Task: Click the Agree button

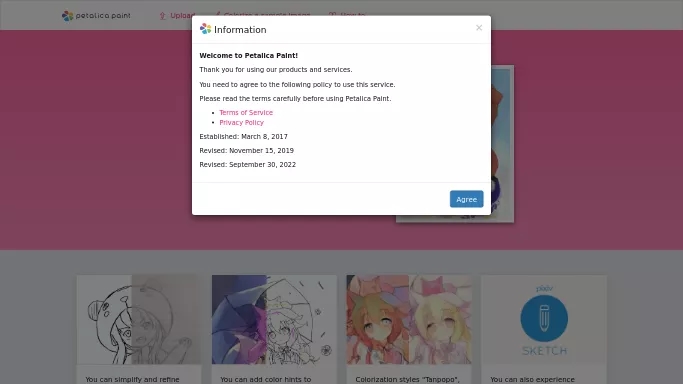Action: click(x=466, y=199)
